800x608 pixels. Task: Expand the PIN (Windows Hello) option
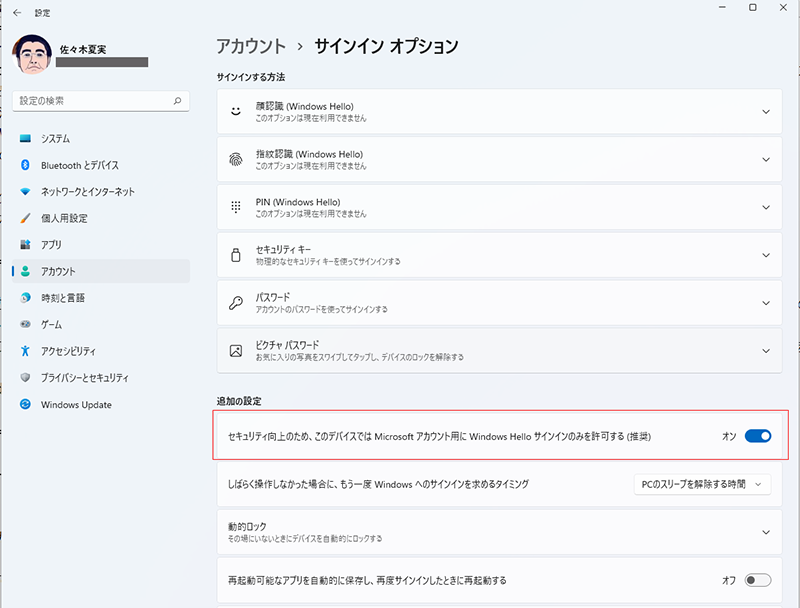766,207
